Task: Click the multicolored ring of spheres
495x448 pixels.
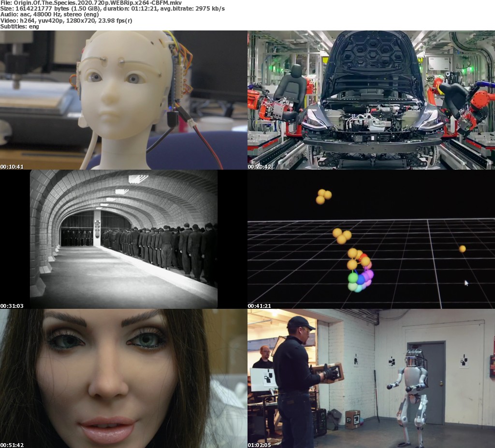Action: coord(360,272)
